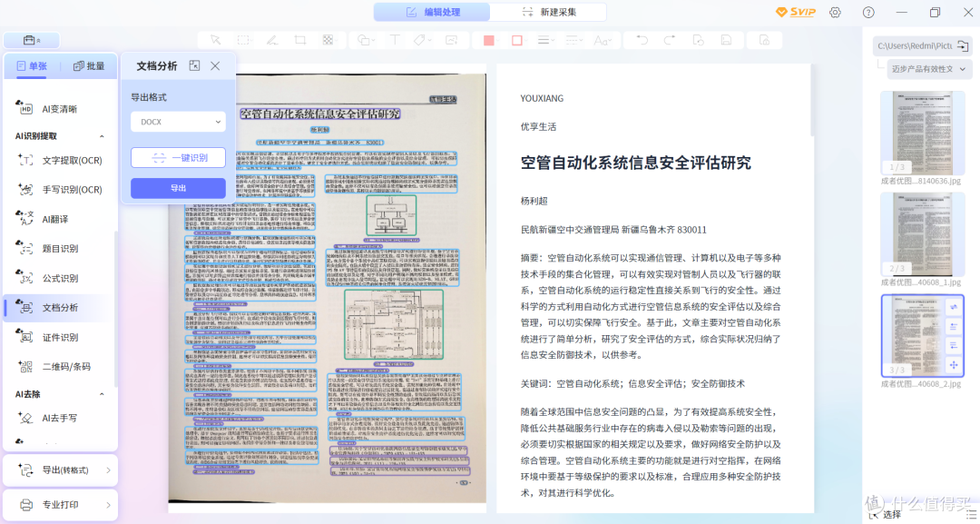Switch to 编辑处理 tab
The width and height of the screenshot is (980, 524).
coord(432,12)
